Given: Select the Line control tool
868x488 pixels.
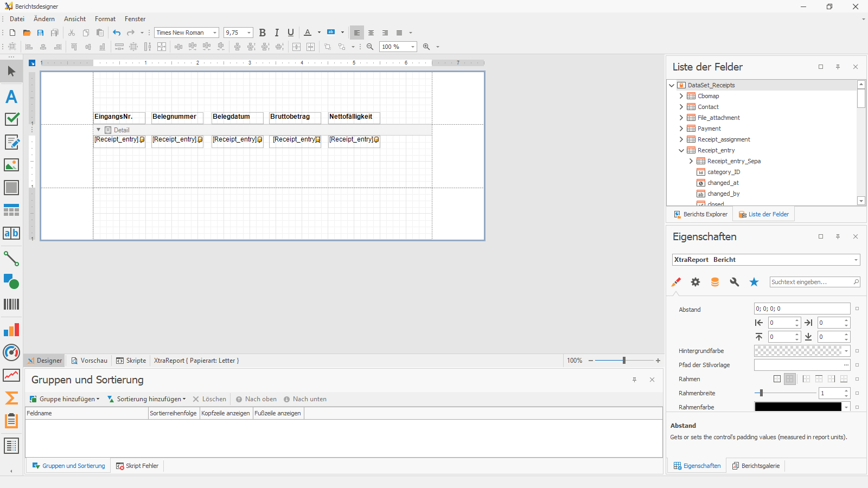Looking at the screenshot, I should tap(11, 259).
